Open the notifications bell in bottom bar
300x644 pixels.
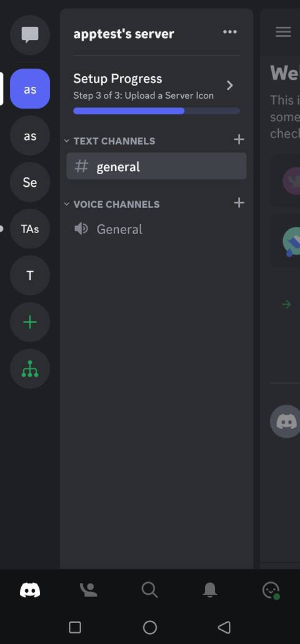[210, 590]
